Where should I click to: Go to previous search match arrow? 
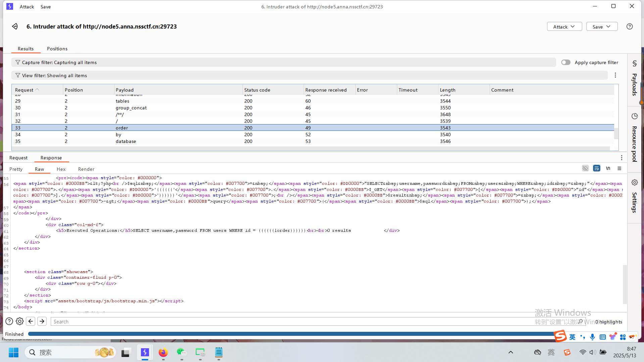coord(31,321)
